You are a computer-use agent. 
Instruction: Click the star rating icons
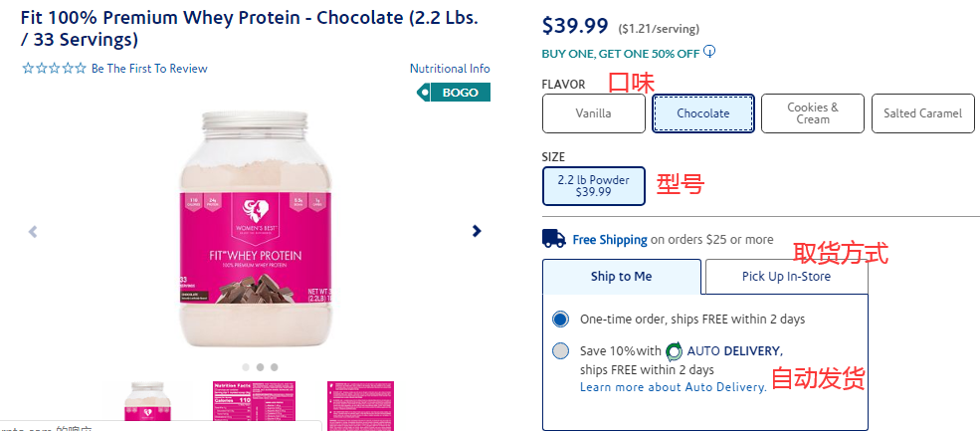coord(54,69)
